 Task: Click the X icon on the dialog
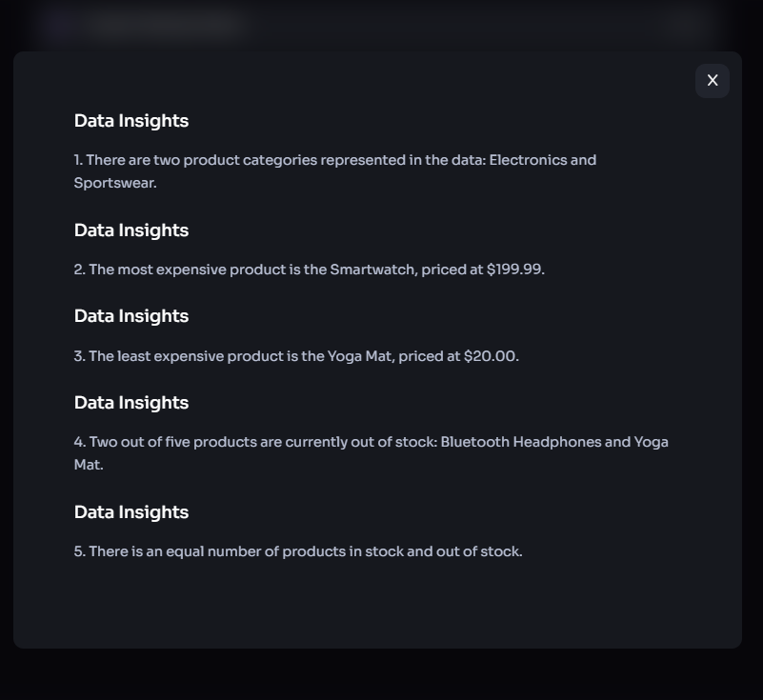point(712,80)
